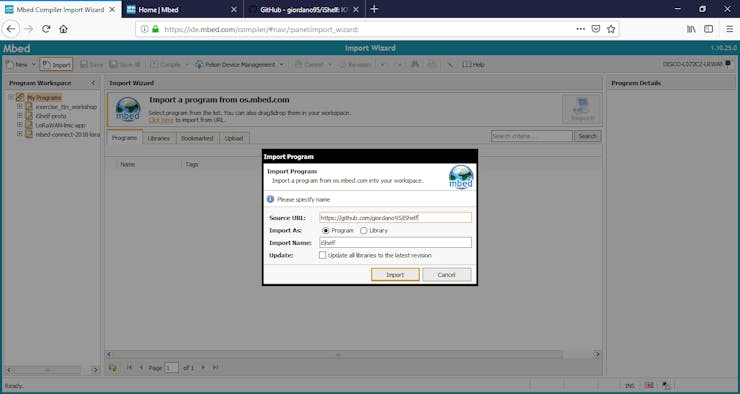The height and width of the screenshot is (394, 740).
Task: Enable update all libraries checkbox
Action: (x=322, y=255)
